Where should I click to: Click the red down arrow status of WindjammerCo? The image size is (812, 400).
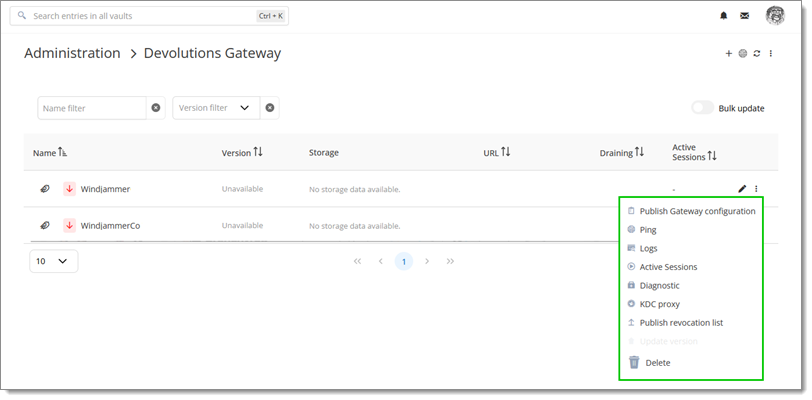point(69,225)
